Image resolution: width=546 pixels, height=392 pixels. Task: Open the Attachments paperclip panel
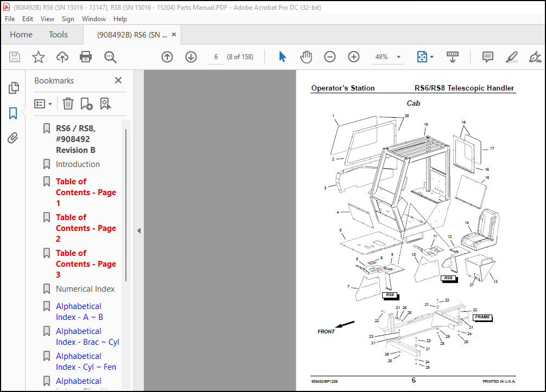click(x=13, y=138)
